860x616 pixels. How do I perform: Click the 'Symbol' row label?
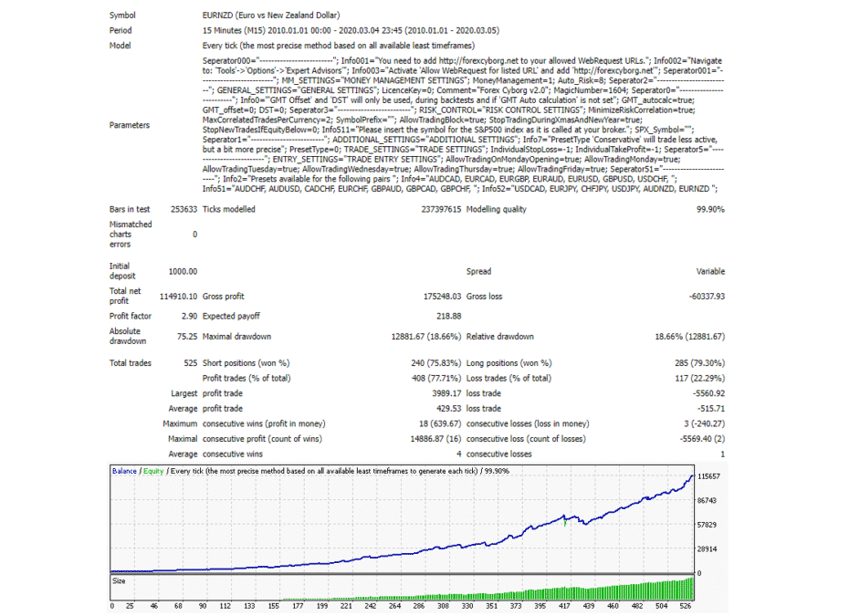pyautogui.click(x=122, y=16)
